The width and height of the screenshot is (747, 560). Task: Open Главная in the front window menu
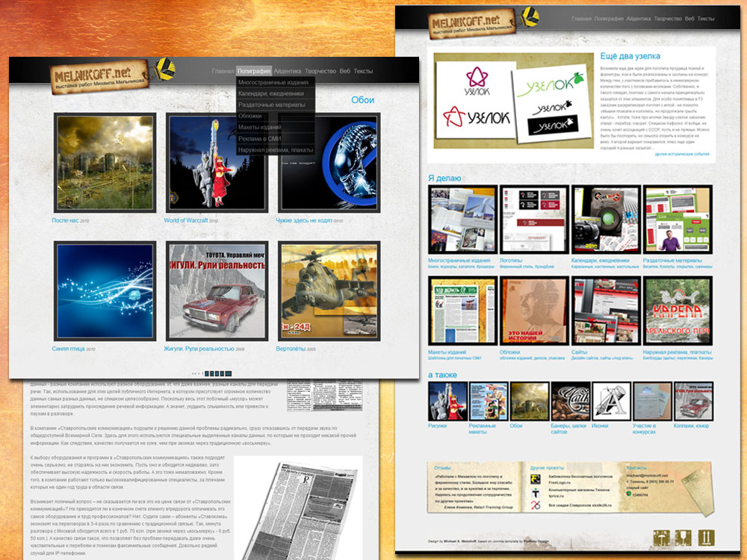click(223, 71)
